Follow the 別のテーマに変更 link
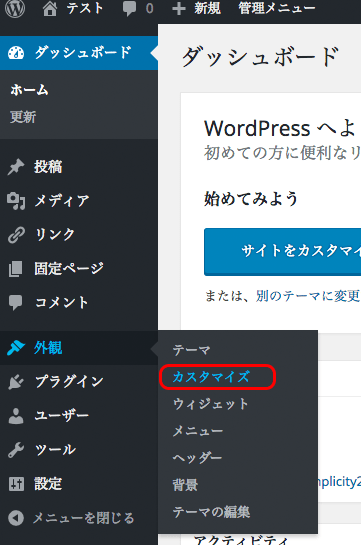The image size is (361, 545). pos(308,296)
